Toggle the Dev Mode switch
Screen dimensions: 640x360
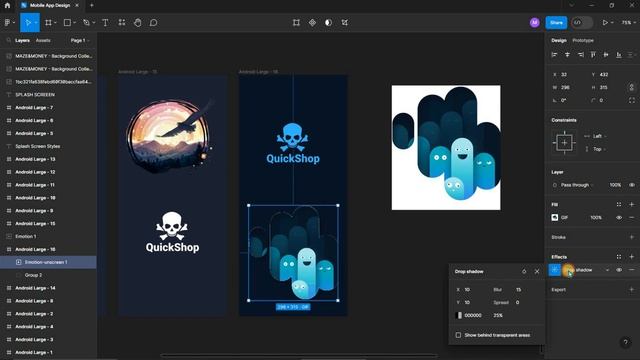point(582,23)
